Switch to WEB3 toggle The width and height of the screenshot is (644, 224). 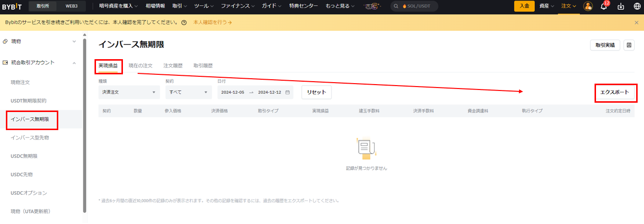(72, 6)
